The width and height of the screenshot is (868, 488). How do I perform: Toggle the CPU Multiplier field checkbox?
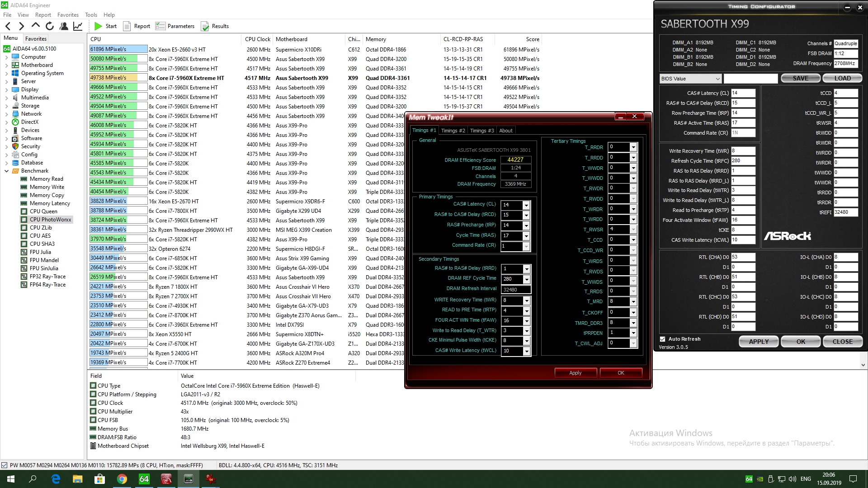(93, 412)
